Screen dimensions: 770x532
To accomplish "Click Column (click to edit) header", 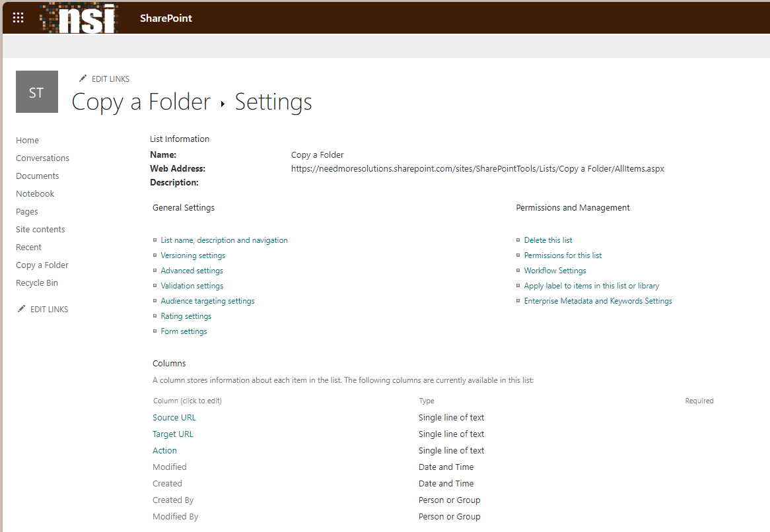I will pyautogui.click(x=187, y=401).
